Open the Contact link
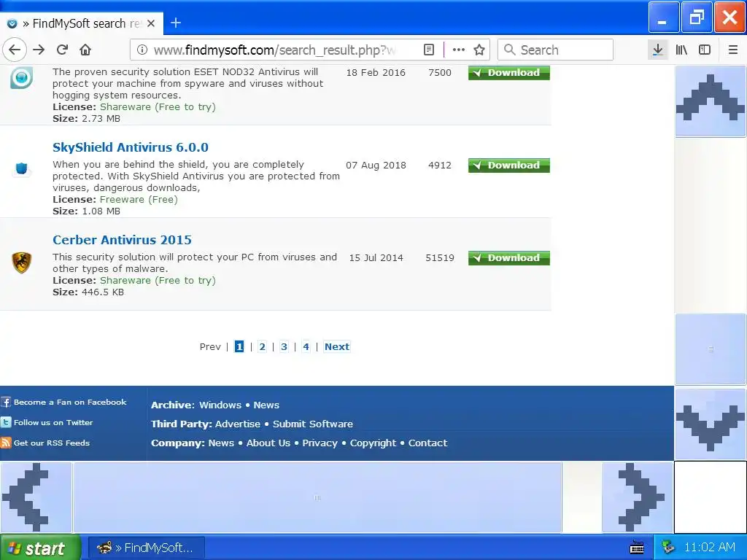The width and height of the screenshot is (747, 560). coord(427,443)
